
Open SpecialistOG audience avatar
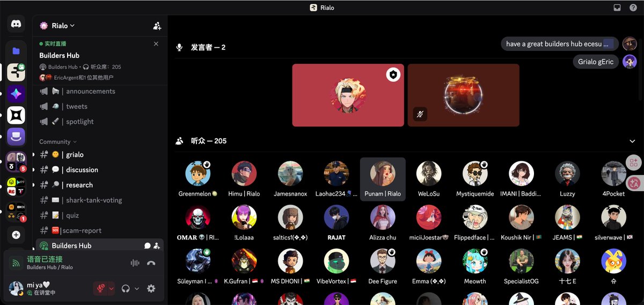[521, 261]
